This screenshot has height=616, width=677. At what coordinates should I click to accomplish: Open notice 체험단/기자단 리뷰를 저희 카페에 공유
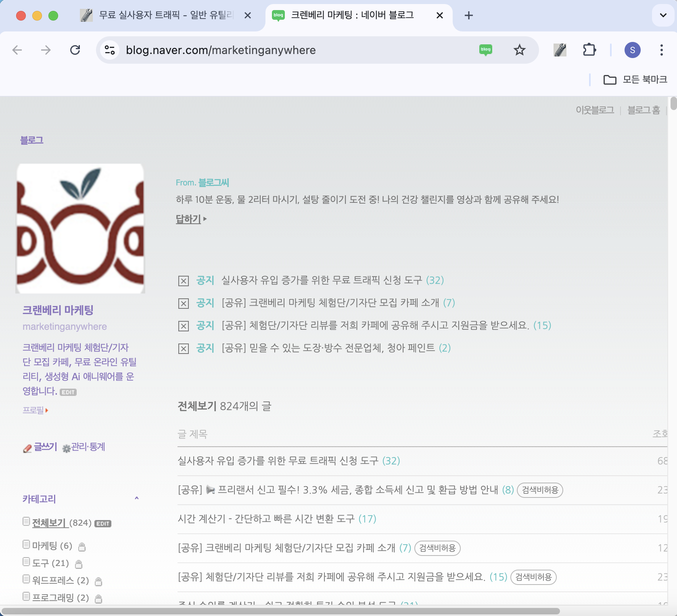tap(375, 325)
